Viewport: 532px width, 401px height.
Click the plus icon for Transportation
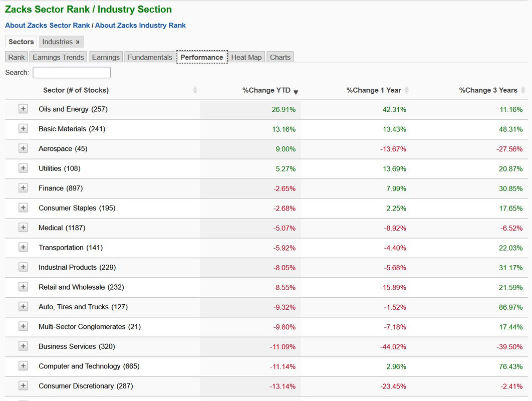[23, 247]
